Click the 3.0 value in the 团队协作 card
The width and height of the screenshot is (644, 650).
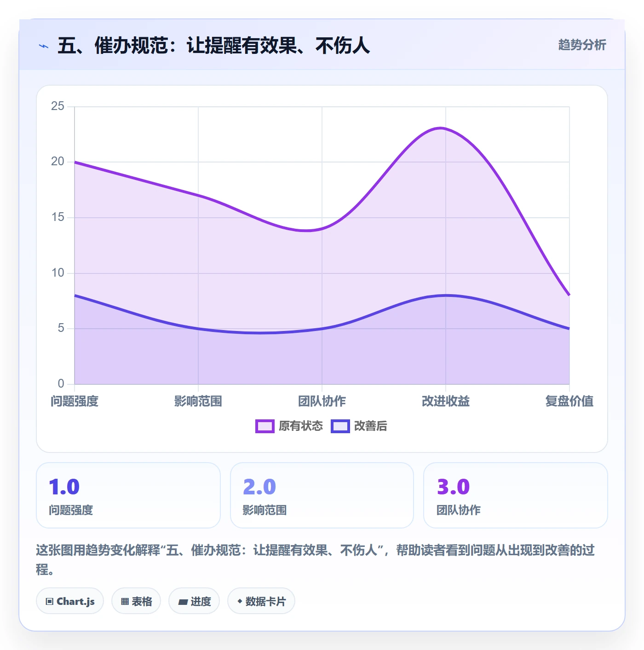(x=453, y=487)
